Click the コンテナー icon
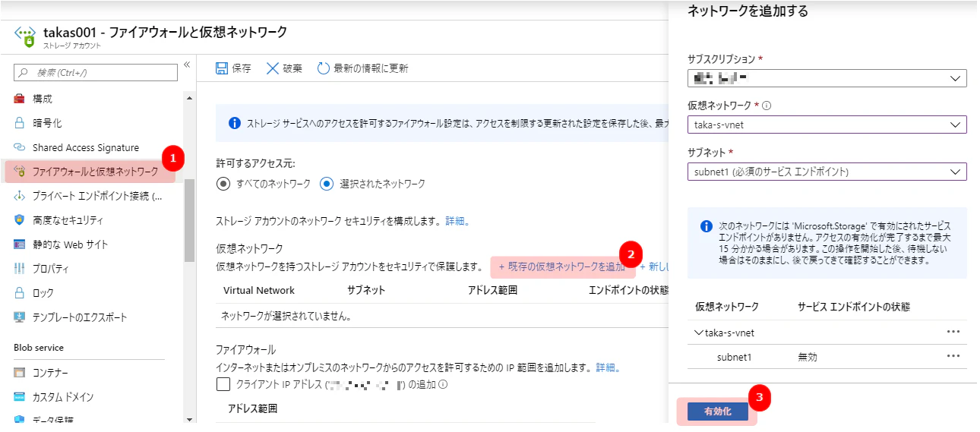 pos(20,373)
